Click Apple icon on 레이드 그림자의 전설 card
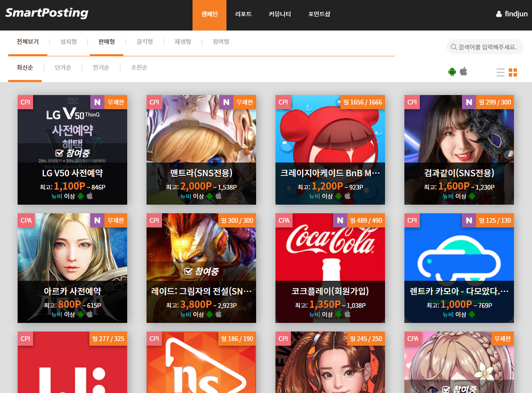Image resolution: width=532 pixels, height=393 pixels. click(x=219, y=314)
